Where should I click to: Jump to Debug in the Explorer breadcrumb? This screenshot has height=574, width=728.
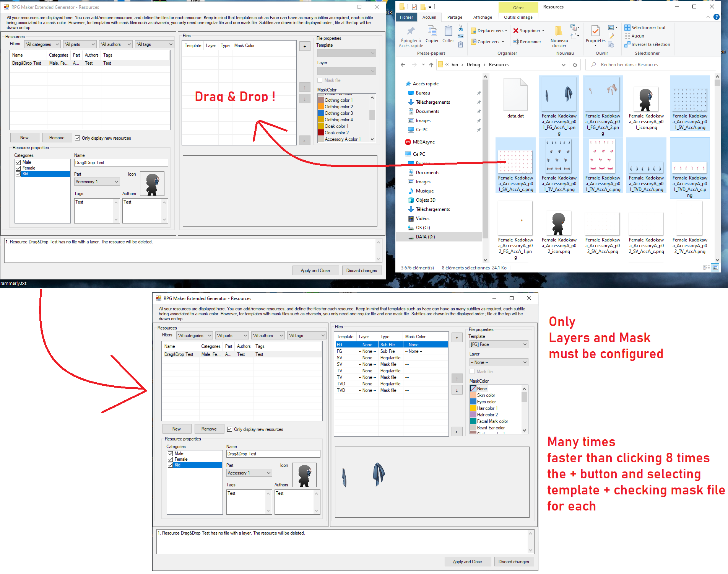[x=473, y=65]
